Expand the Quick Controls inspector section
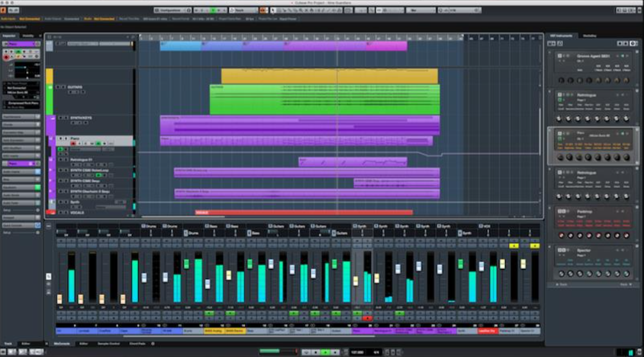The width and height of the screenshot is (644, 357). pos(21,225)
